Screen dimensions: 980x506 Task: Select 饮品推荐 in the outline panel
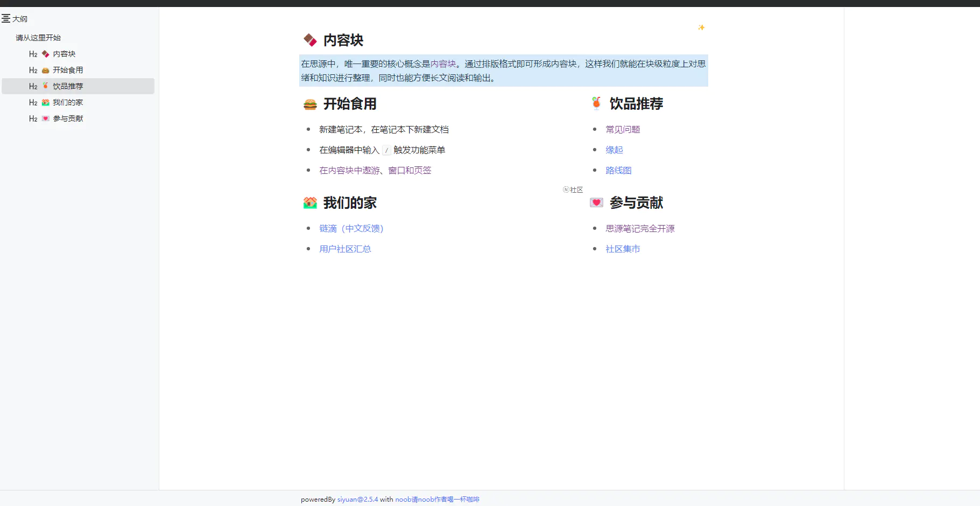coord(68,86)
